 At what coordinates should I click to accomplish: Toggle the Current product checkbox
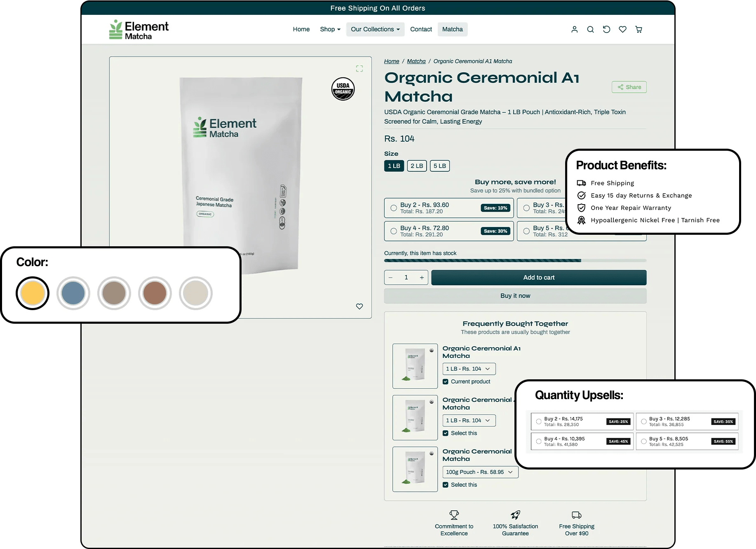[445, 382]
